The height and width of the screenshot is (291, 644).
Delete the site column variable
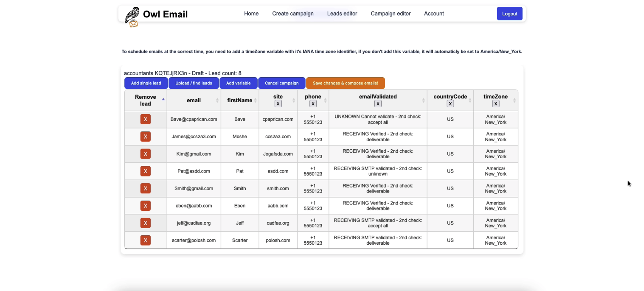(278, 104)
